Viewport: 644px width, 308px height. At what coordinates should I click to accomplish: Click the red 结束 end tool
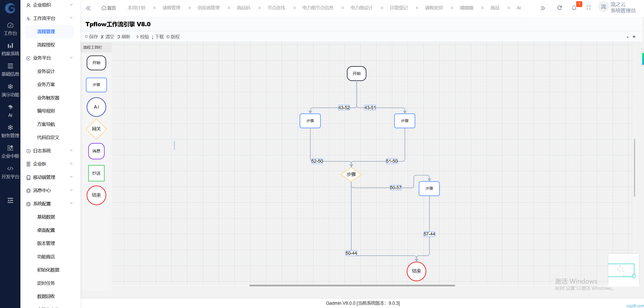96,195
